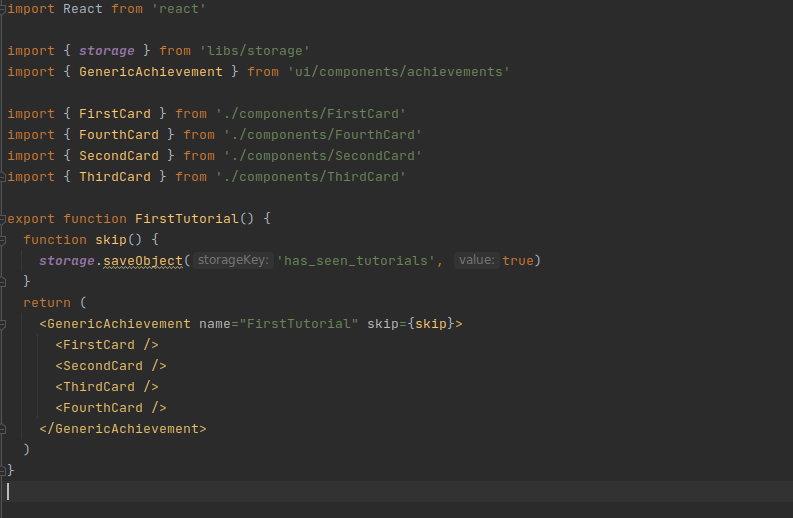Click the '<FourthCard />' JSX element

pos(111,408)
